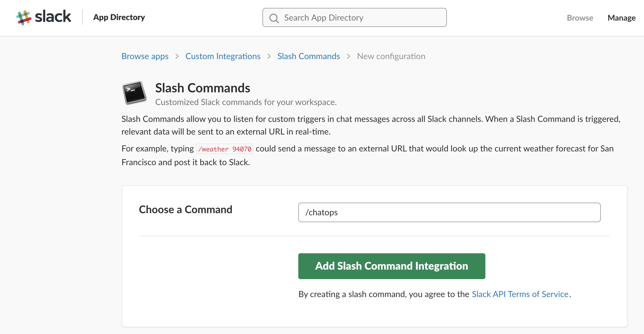Open Slack API Terms of Service link
644x334 pixels.
pyautogui.click(x=520, y=294)
